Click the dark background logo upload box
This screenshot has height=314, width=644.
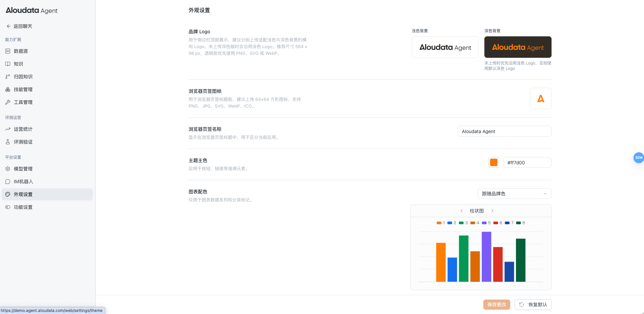coord(518,47)
